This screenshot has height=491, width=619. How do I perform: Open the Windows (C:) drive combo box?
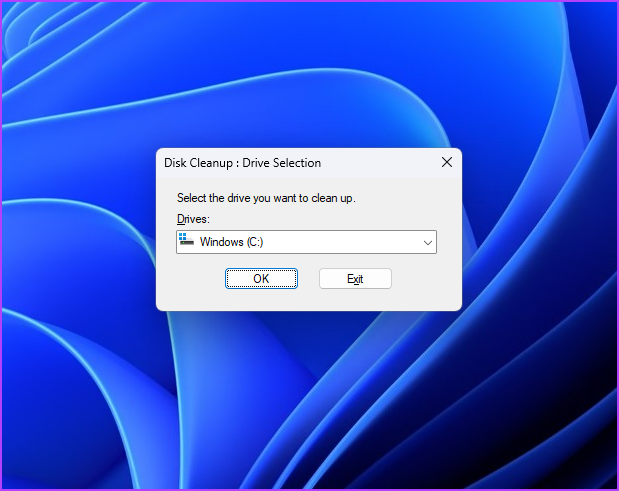306,242
